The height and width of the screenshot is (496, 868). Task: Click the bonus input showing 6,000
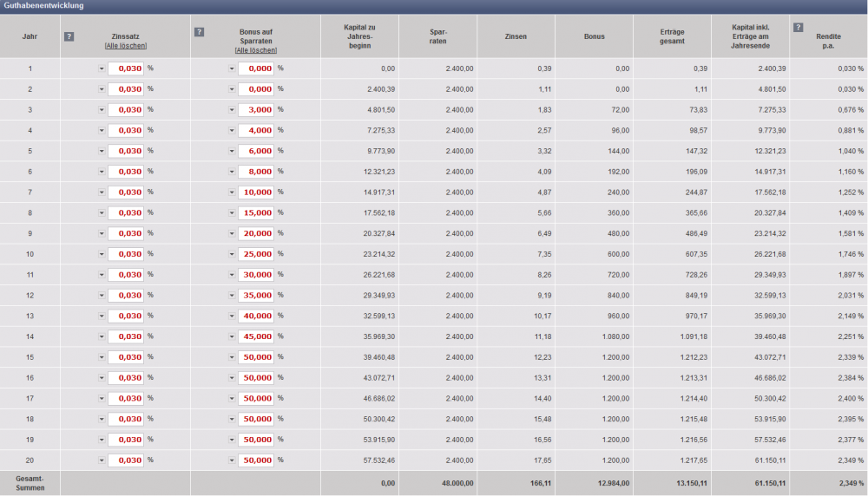(x=256, y=151)
